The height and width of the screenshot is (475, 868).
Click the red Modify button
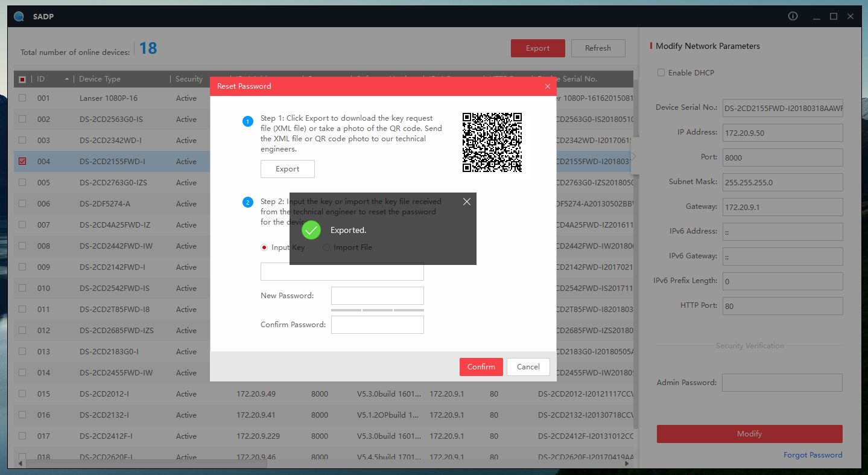pyautogui.click(x=750, y=434)
